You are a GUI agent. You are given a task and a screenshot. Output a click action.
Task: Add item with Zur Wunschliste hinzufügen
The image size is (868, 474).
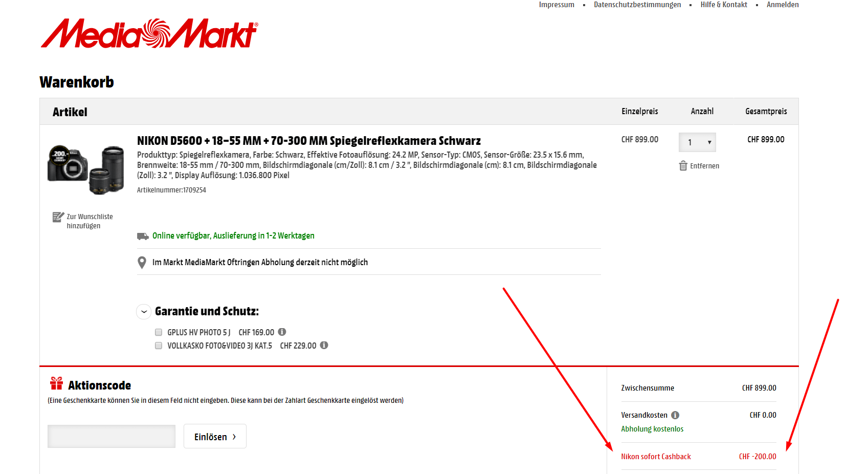tap(90, 221)
